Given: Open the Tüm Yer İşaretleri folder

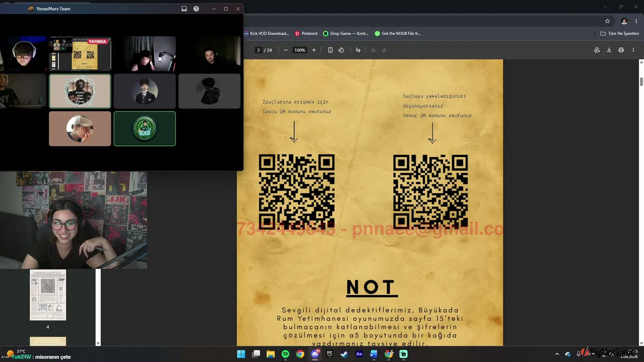Looking at the screenshot, I should point(620,34).
